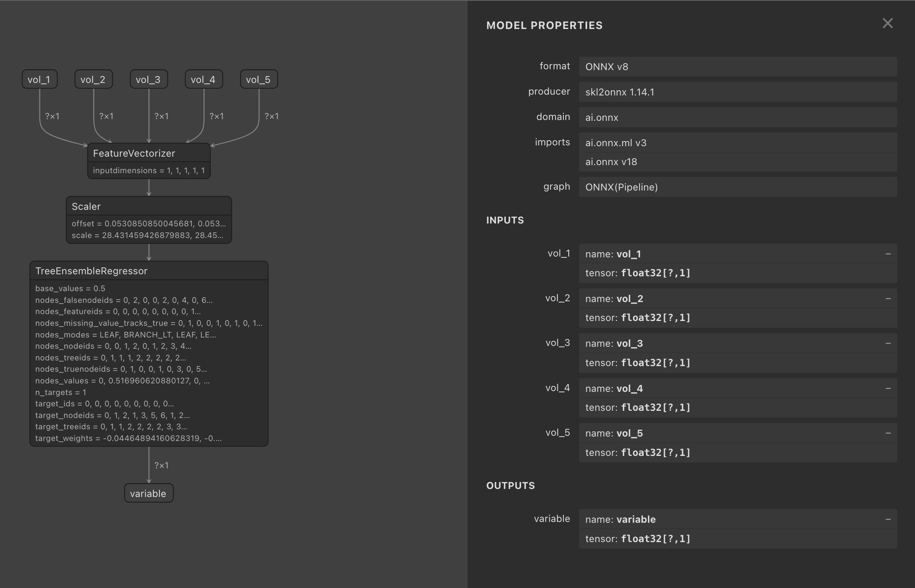The height and width of the screenshot is (588, 915).
Task: Select the vol_1 input node in graph
Action: point(39,79)
